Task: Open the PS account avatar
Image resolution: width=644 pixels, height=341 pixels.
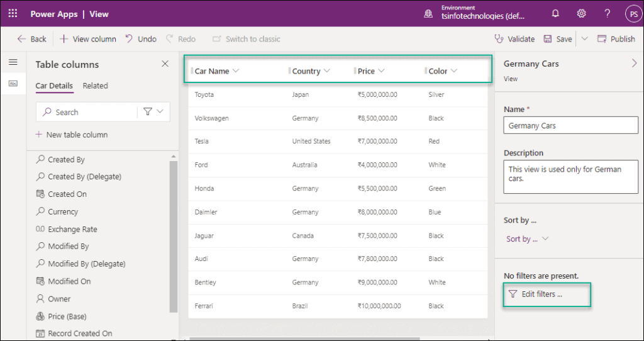Action: [x=633, y=14]
